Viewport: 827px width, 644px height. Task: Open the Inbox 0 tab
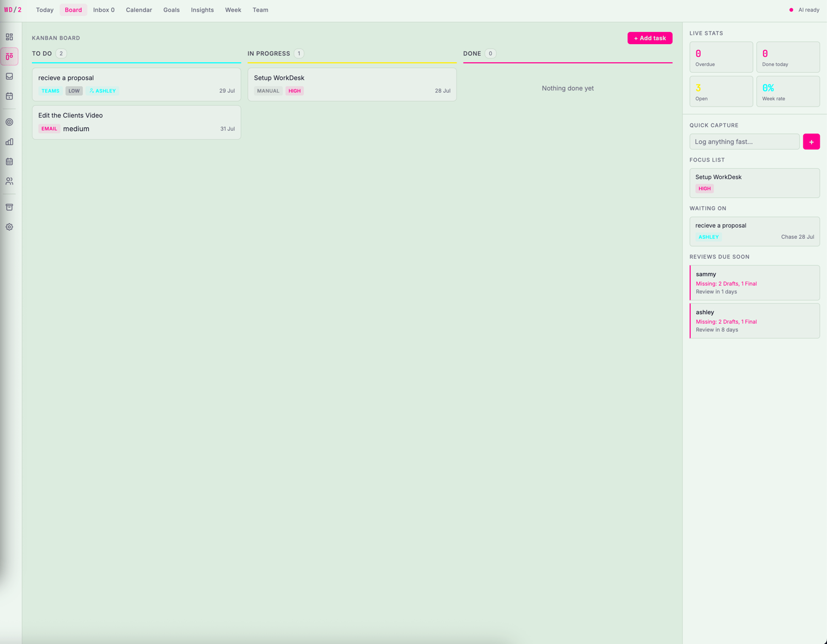coord(104,10)
